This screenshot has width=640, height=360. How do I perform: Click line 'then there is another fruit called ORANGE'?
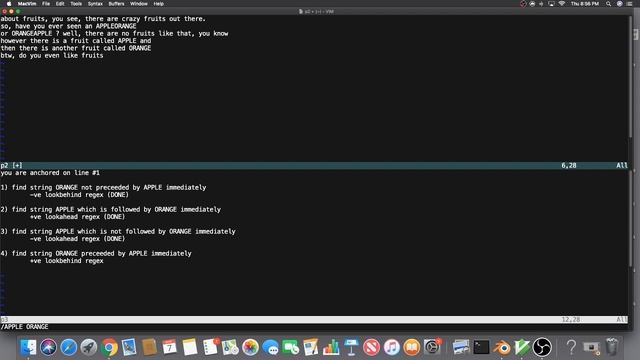click(76, 48)
